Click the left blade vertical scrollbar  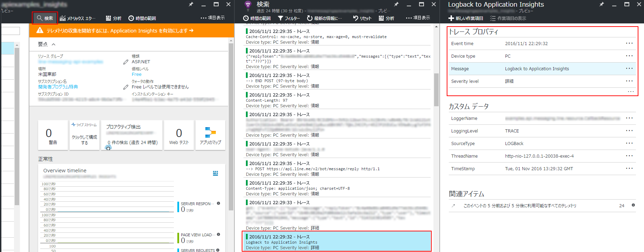231,128
